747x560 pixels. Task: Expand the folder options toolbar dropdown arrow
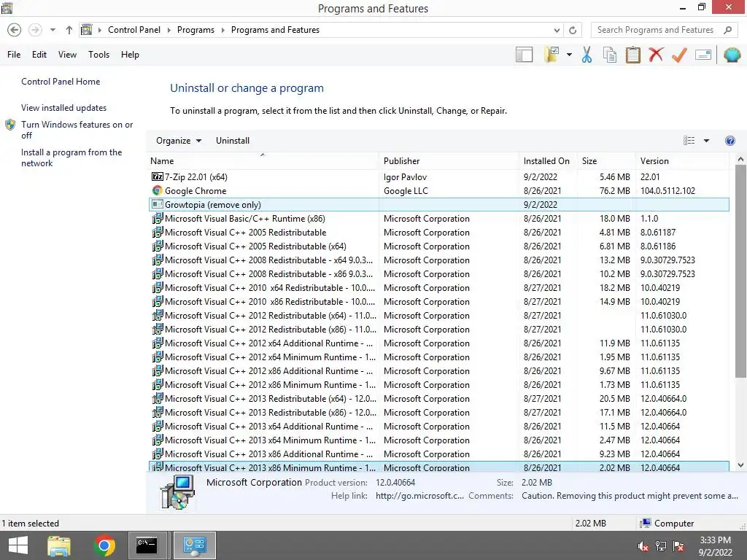click(569, 55)
